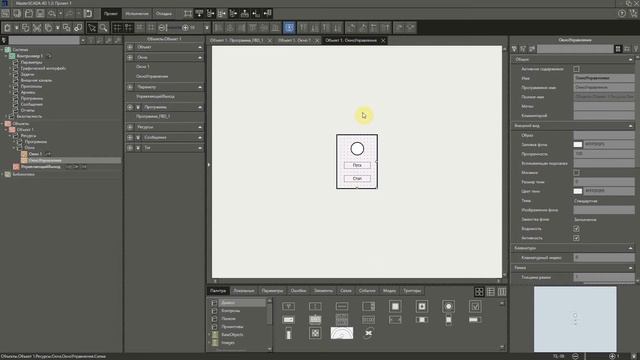This screenshot has height=360, width=640.
Task: Expand the Ресурсы group in object panel
Action: tap(200, 127)
